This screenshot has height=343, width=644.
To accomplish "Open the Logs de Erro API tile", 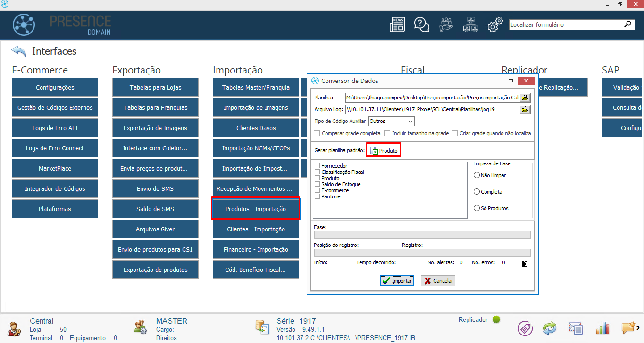I will (x=55, y=128).
